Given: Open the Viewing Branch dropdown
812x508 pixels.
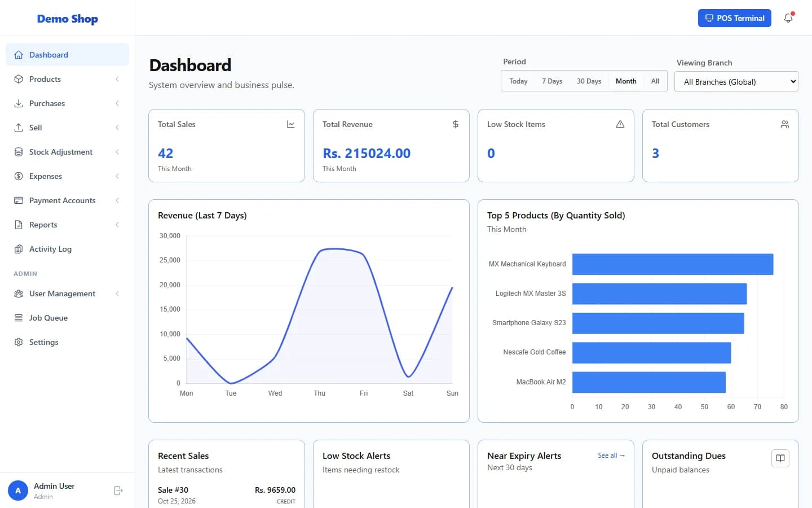Looking at the screenshot, I should pyautogui.click(x=736, y=81).
